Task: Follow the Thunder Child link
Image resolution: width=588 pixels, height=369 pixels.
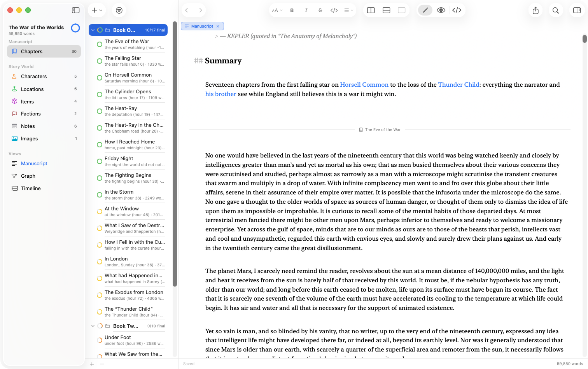Action: pos(458,85)
